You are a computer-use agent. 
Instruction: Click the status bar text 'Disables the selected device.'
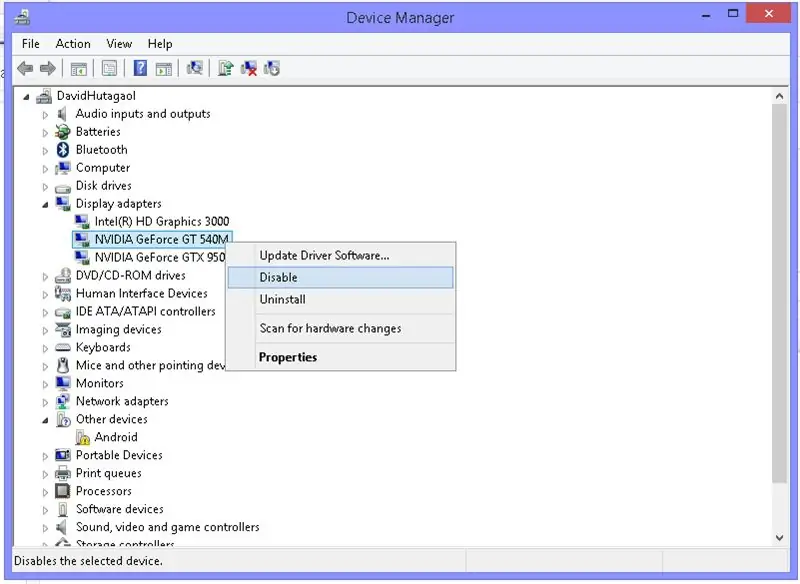(x=88, y=561)
